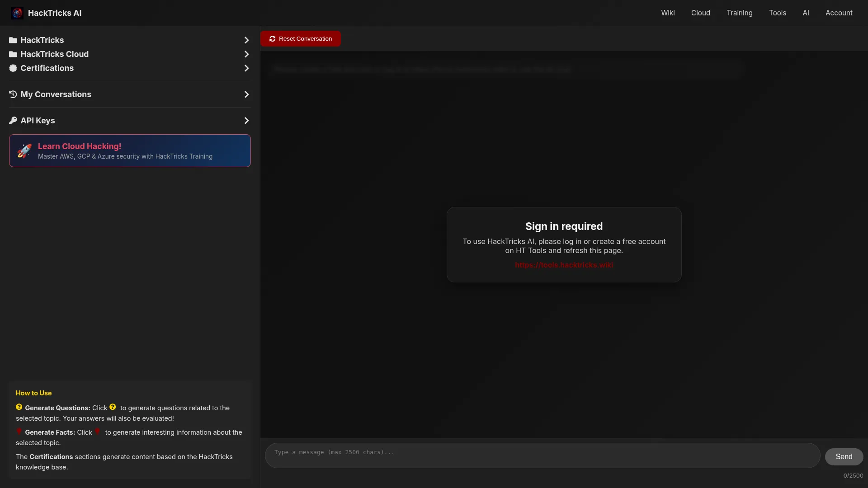
Task: Expand the Certifications section chevron
Action: coord(246,68)
